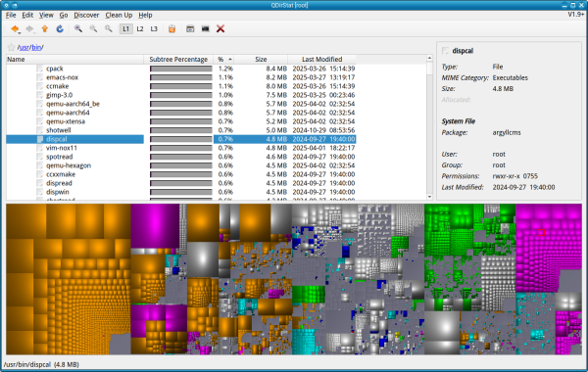Open the File menu
Image resolution: width=588 pixels, height=372 pixels.
click(x=11, y=15)
